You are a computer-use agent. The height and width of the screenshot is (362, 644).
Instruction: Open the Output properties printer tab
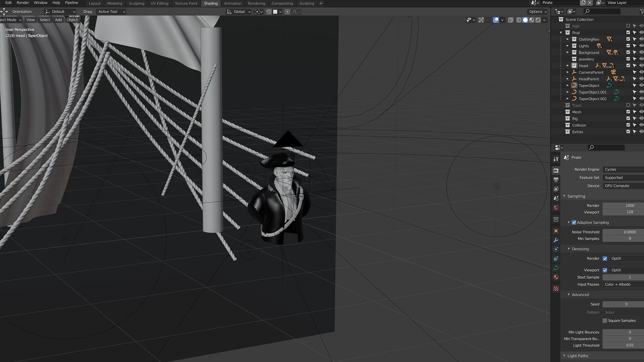[556, 180]
